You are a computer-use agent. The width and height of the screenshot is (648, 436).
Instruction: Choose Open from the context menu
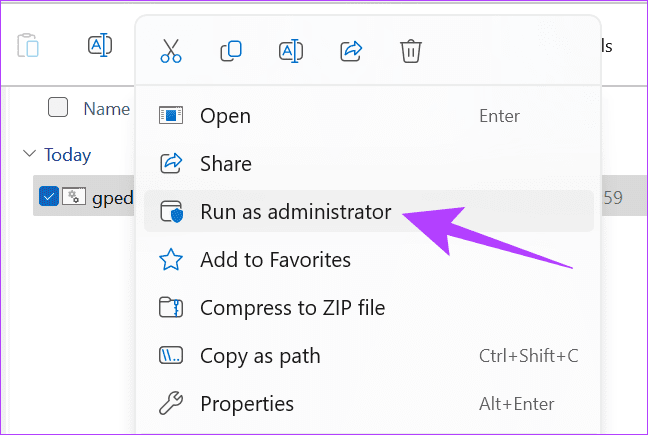pos(225,116)
